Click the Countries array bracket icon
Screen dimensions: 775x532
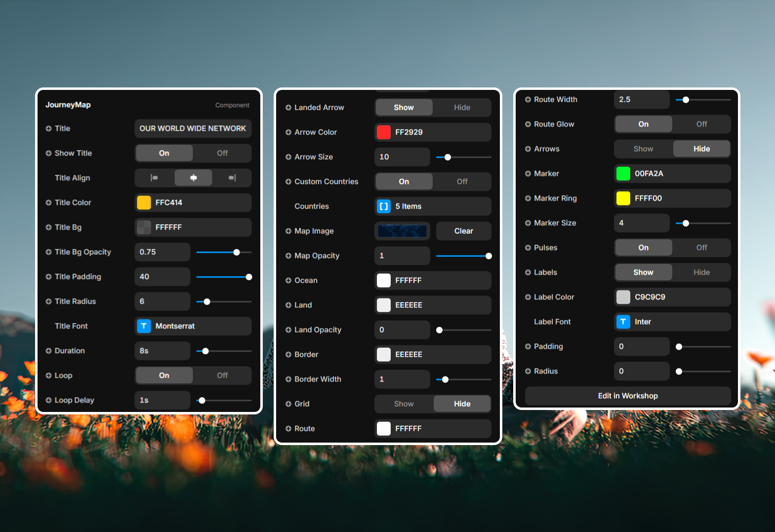pos(384,206)
